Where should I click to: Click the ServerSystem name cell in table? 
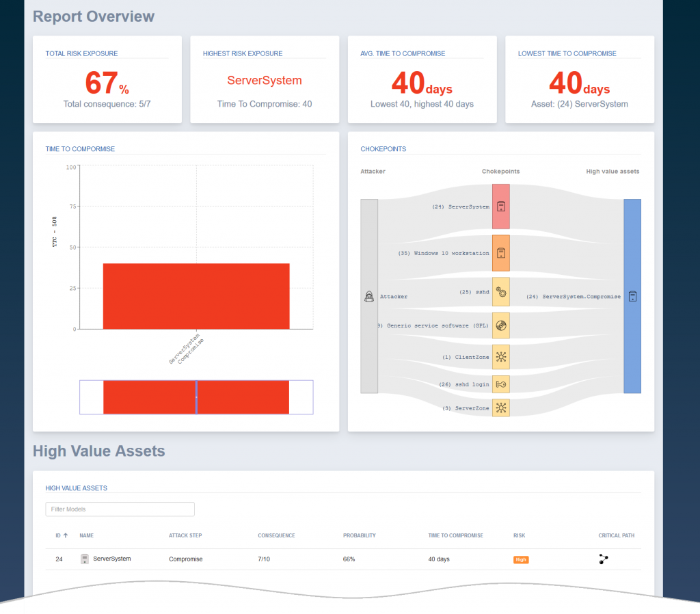click(x=111, y=559)
